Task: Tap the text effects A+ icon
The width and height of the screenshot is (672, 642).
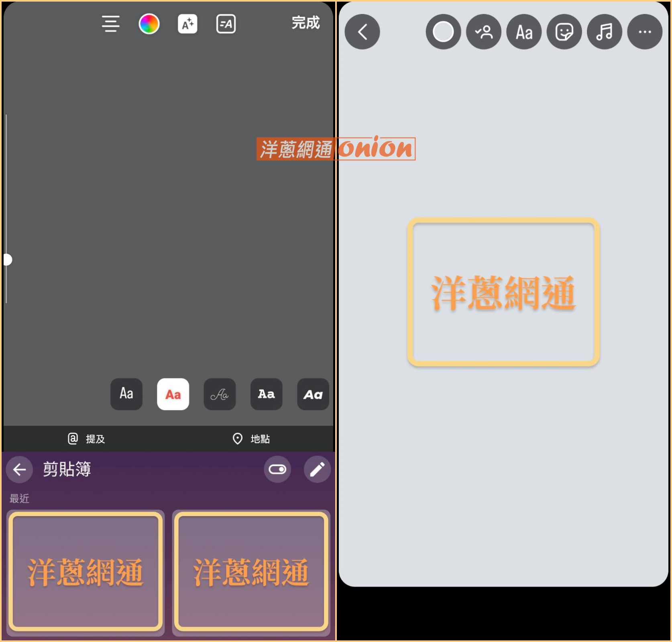Action: 187,24
